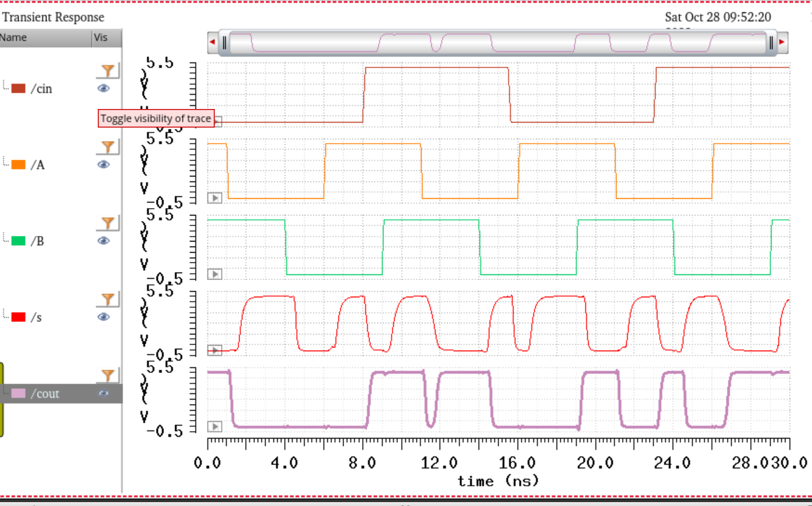Click the filter funnel icon above /B
Screen dimensions: 812x506
coord(108,223)
